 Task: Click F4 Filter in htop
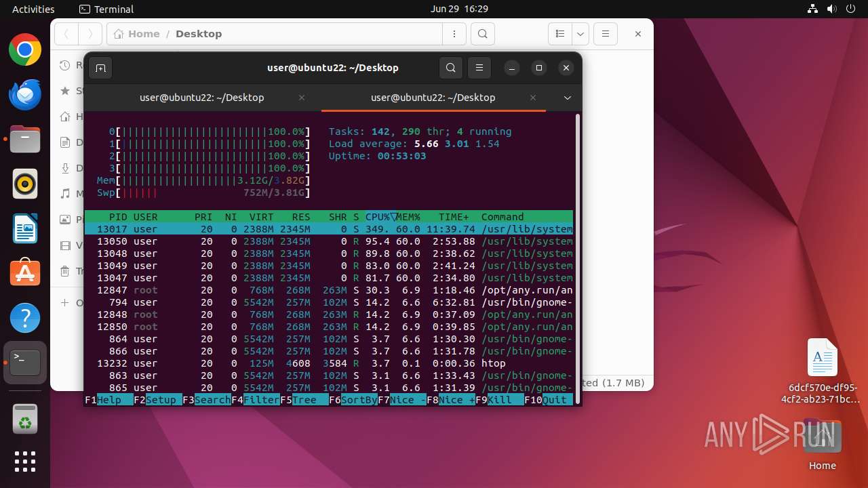[256, 400]
